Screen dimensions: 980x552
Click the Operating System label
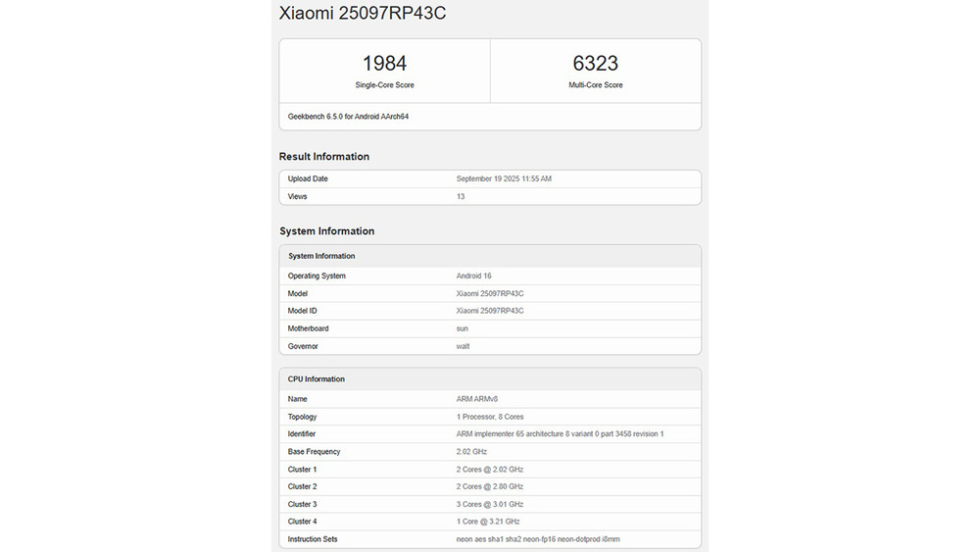(317, 276)
